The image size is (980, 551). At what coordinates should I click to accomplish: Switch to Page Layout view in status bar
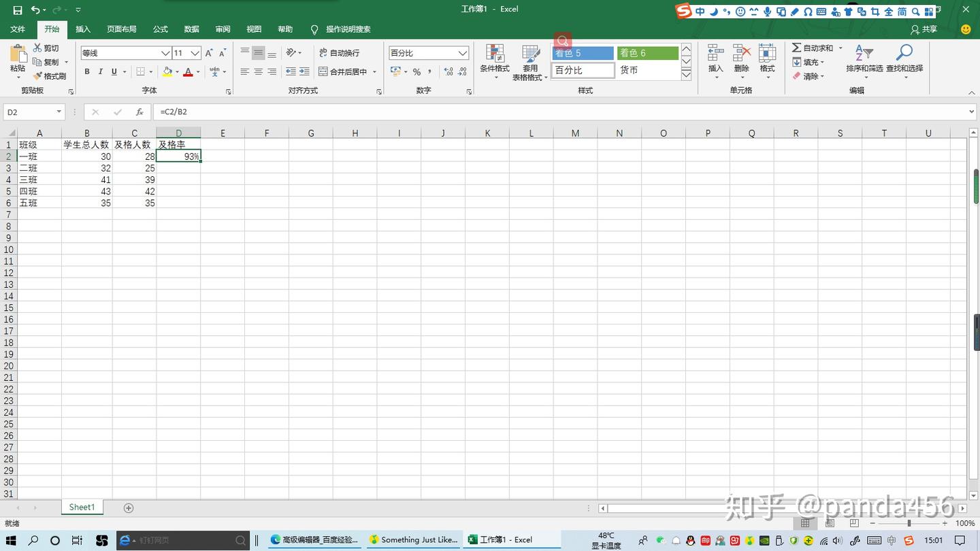pos(830,523)
